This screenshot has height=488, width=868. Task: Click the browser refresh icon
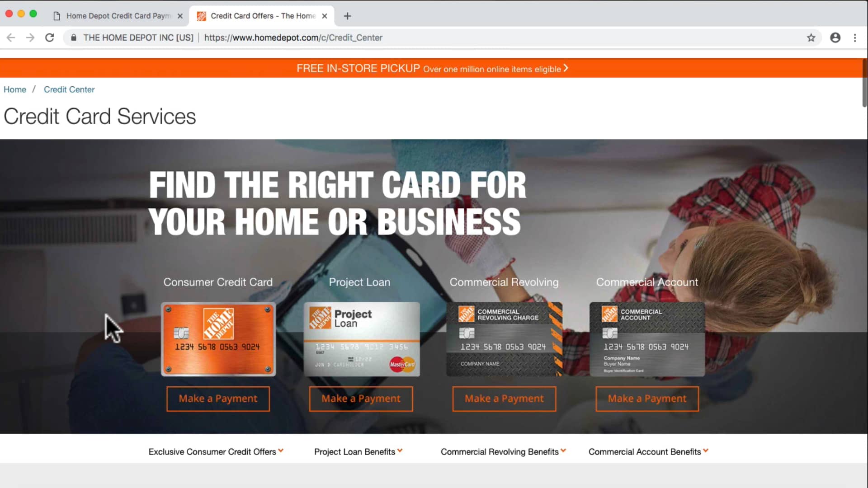(50, 38)
